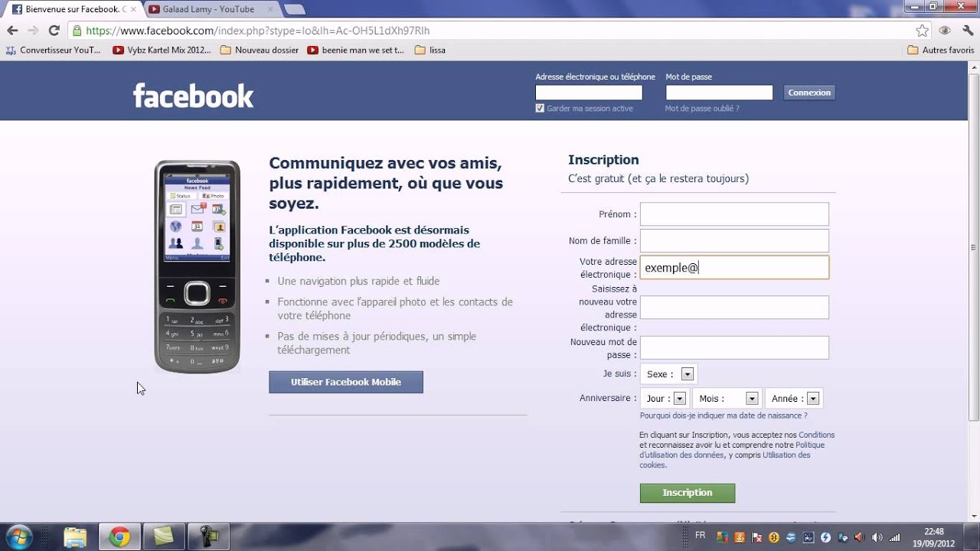Reload the page with the refresh icon

54,31
